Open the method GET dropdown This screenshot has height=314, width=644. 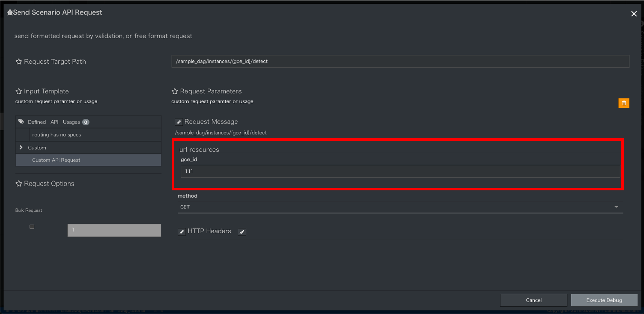(400, 207)
